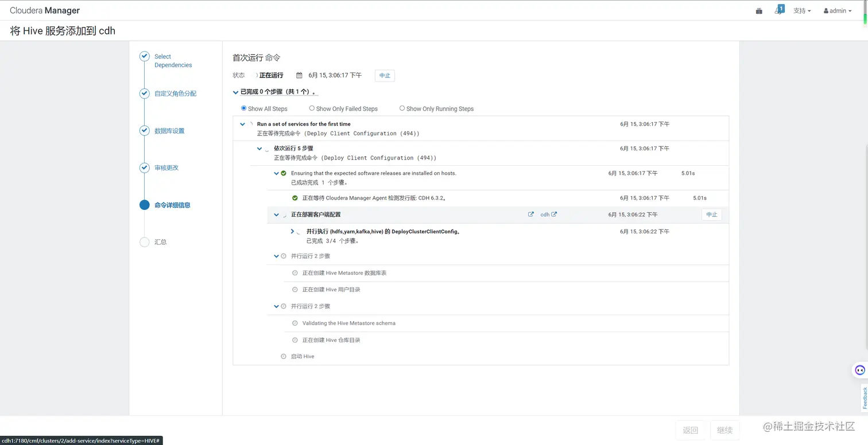868x445 pixels.
Task: Open the parcels gift-box icon in header
Action: click(x=759, y=10)
